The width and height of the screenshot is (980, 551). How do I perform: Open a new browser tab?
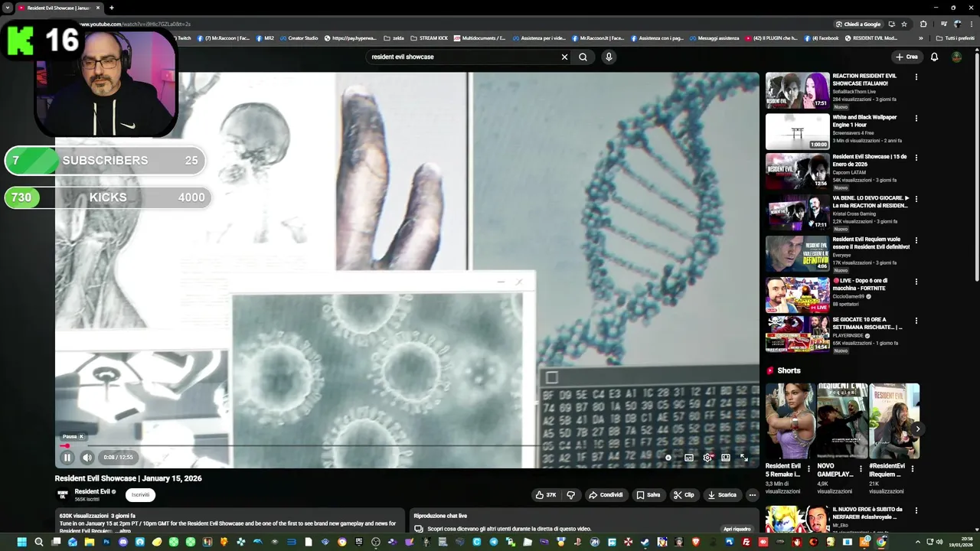coord(112,8)
